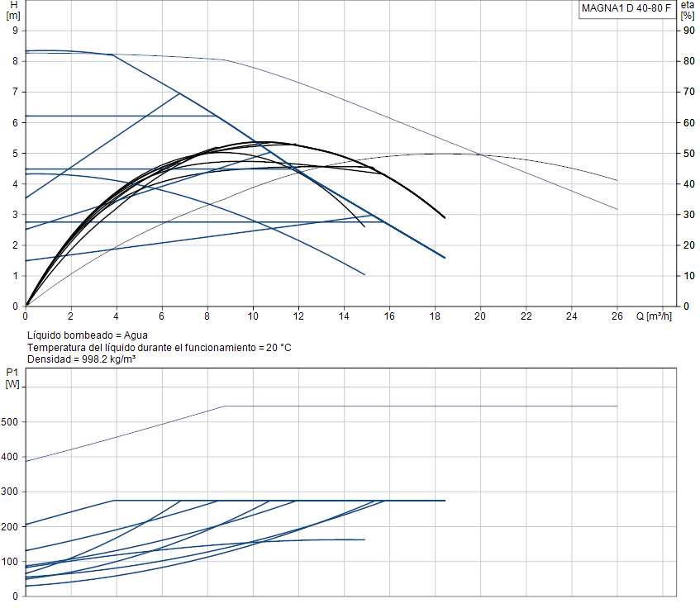Click the 100 tick label on the P1 axis
The width and height of the screenshot is (700, 613).
(9, 562)
